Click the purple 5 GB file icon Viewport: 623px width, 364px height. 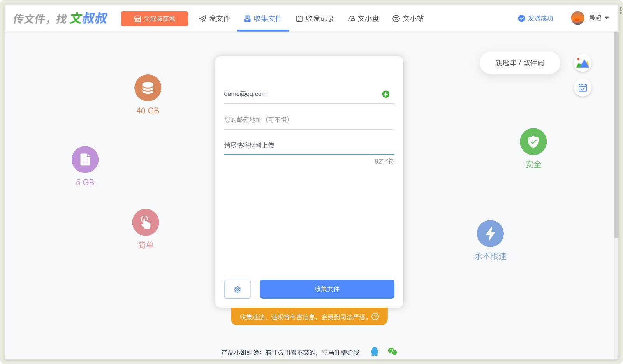point(85,160)
